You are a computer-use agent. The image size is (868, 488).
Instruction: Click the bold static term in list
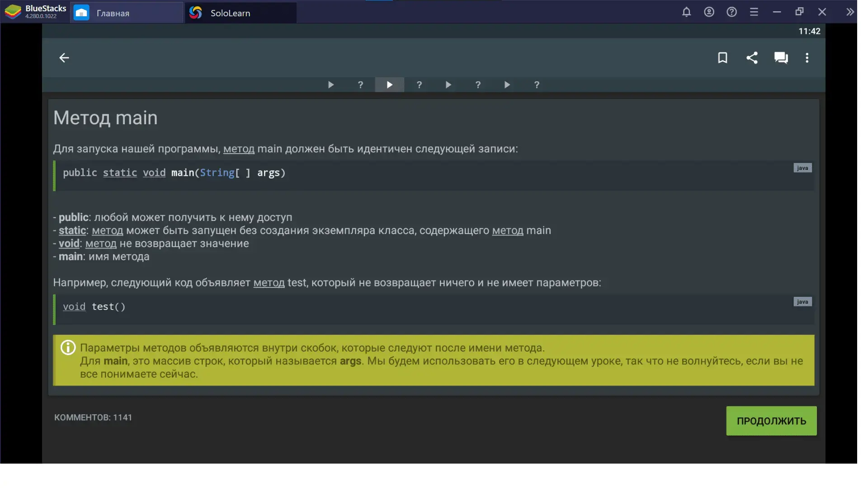pos(72,230)
